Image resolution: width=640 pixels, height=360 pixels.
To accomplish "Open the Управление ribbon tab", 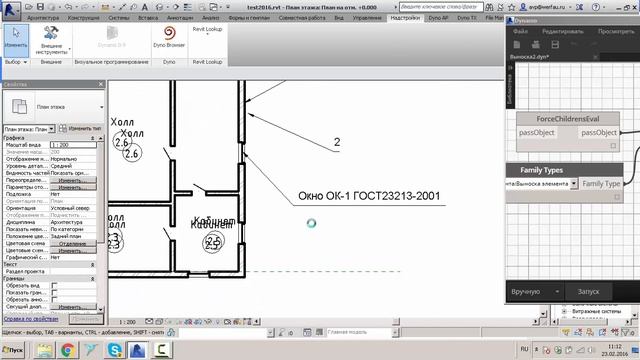I will coord(367,18).
